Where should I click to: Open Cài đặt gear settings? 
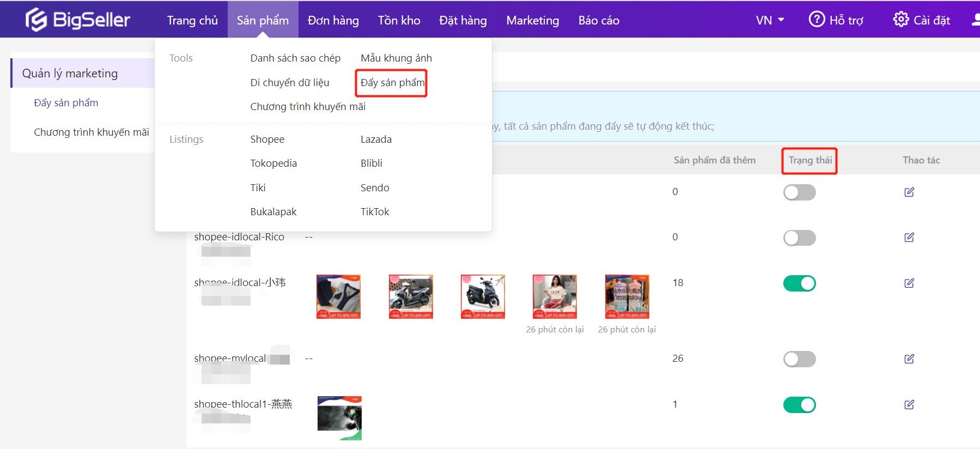[900, 20]
